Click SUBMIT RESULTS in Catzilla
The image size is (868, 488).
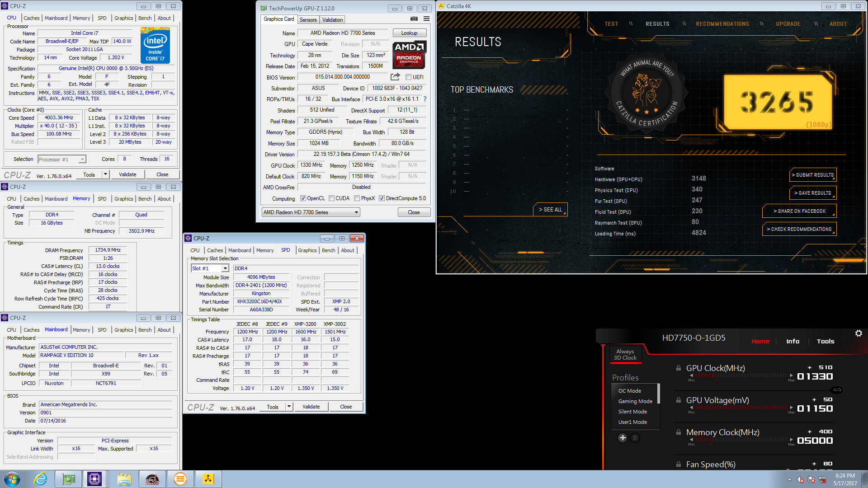[812, 175]
